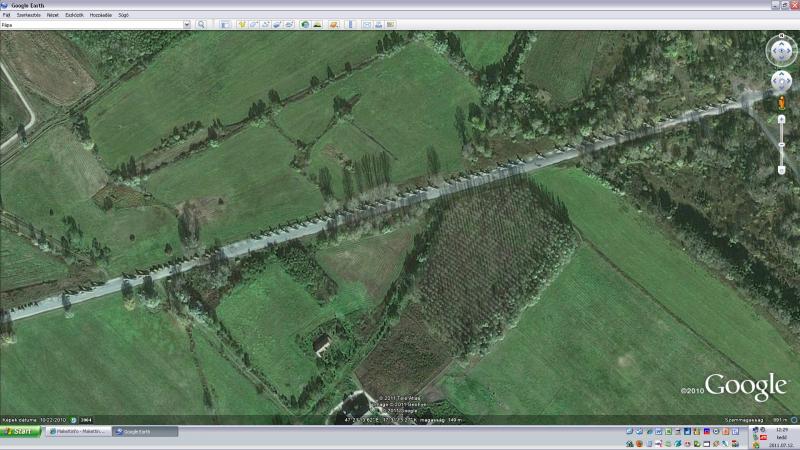Toggle sunlight across the landscape
The width and height of the screenshot is (800, 450).
point(317,24)
